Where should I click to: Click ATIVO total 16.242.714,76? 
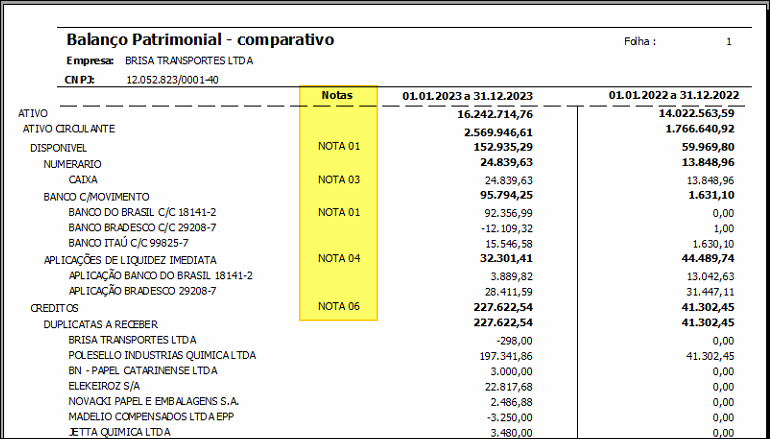[x=495, y=114]
